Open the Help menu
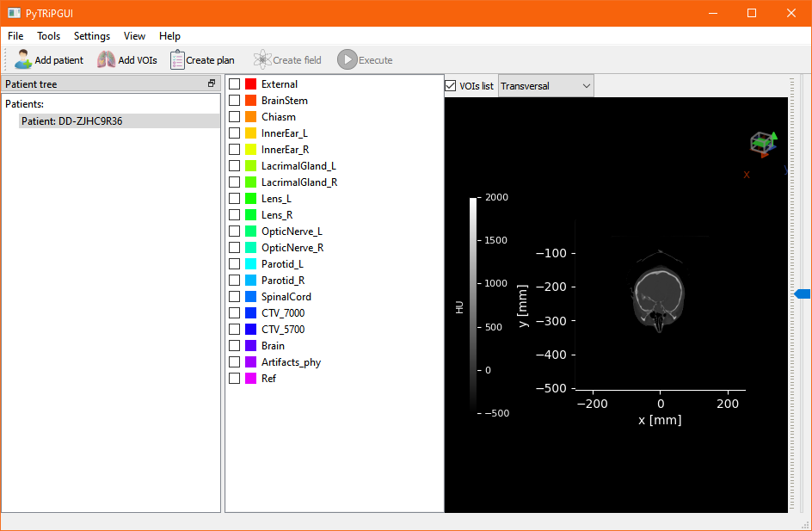This screenshot has width=812, height=531. [x=169, y=35]
